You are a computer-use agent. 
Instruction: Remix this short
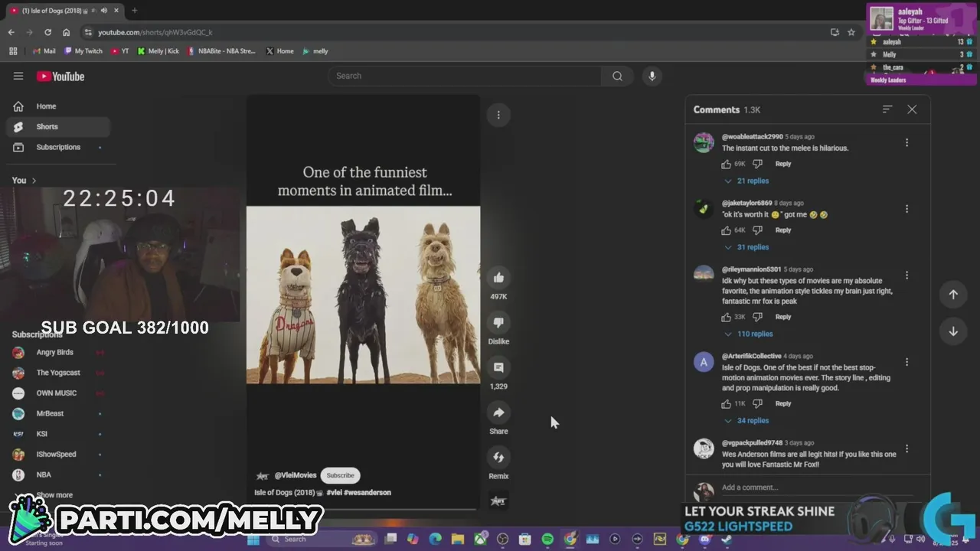[x=498, y=458]
